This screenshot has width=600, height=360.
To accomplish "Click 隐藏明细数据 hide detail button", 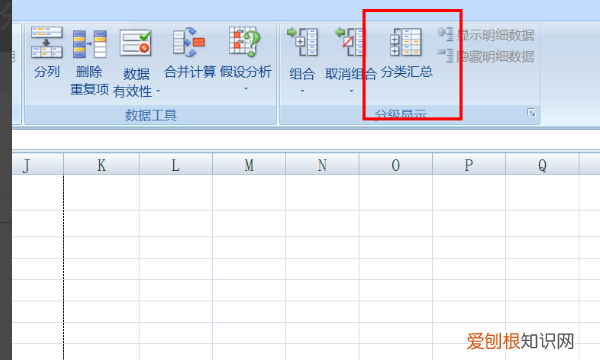I will click(x=486, y=56).
